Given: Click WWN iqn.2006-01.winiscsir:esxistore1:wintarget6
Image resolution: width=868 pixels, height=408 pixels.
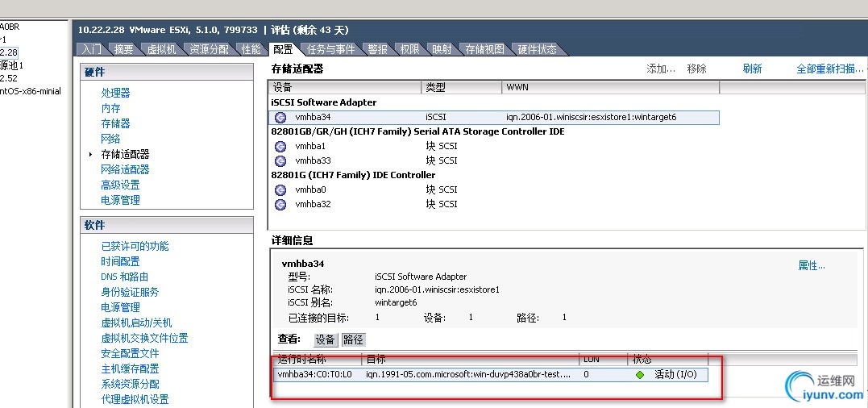Looking at the screenshot, I should click(592, 118).
